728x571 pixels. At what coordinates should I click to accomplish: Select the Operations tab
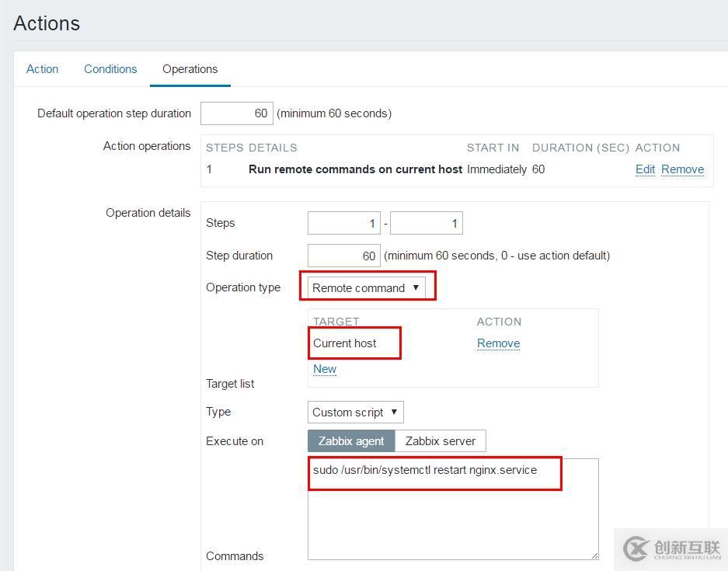pyautogui.click(x=190, y=69)
